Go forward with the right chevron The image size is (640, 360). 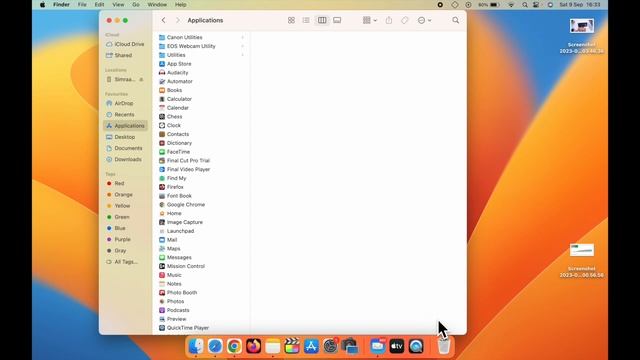pyautogui.click(x=178, y=20)
